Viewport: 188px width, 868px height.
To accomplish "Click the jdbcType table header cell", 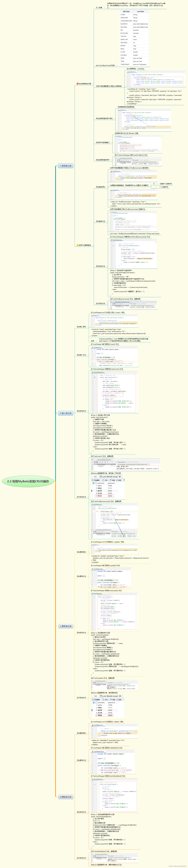I will point(126,11).
